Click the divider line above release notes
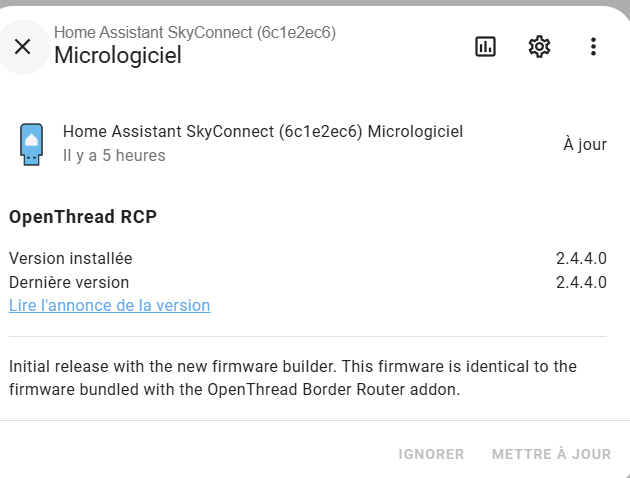The height and width of the screenshot is (478, 630). (x=308, y=337)
